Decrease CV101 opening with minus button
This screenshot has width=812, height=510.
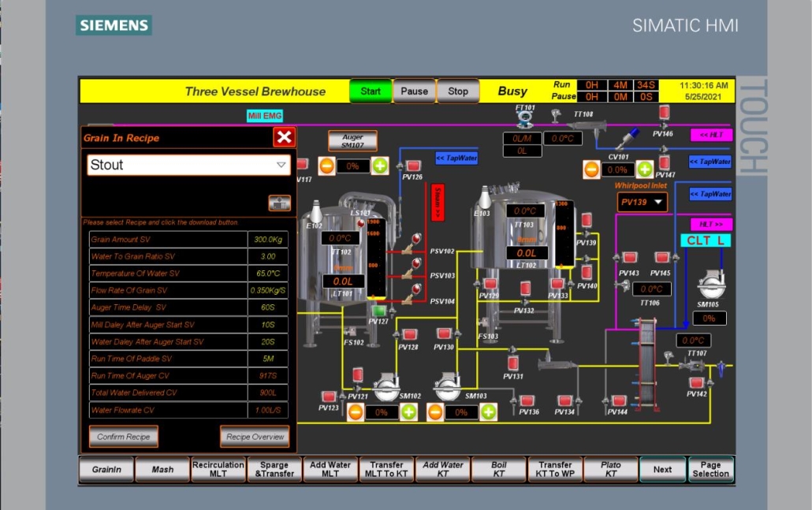point(591,169)
